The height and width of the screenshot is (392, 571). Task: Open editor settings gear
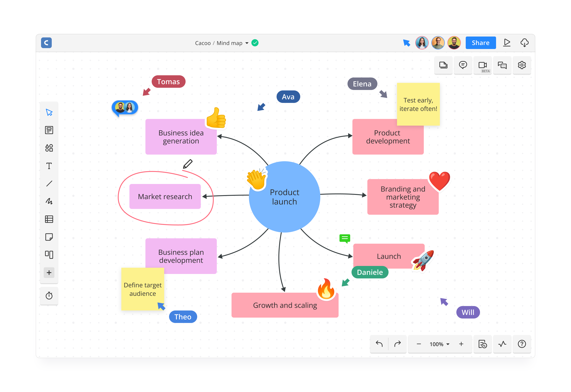click(521, 65)
